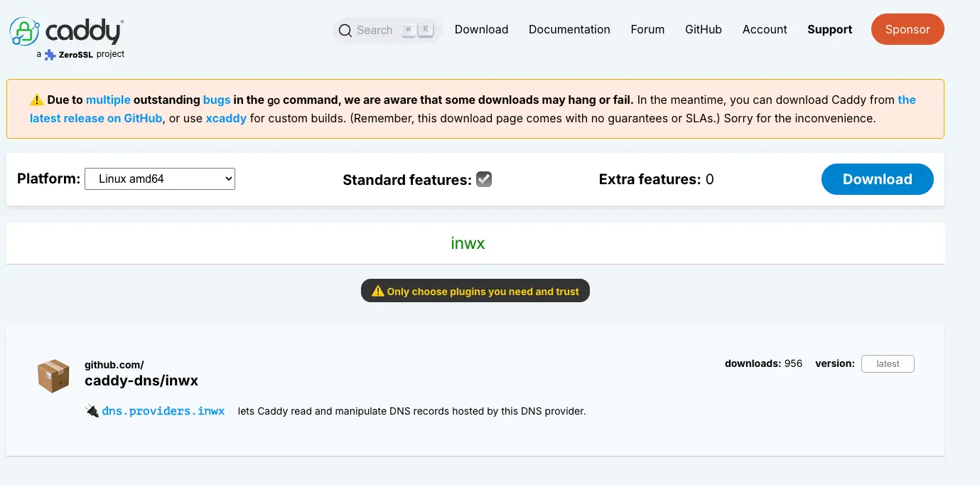980x485 pixels.
Task: Select the Support menu item
Action: coord(829,29)
